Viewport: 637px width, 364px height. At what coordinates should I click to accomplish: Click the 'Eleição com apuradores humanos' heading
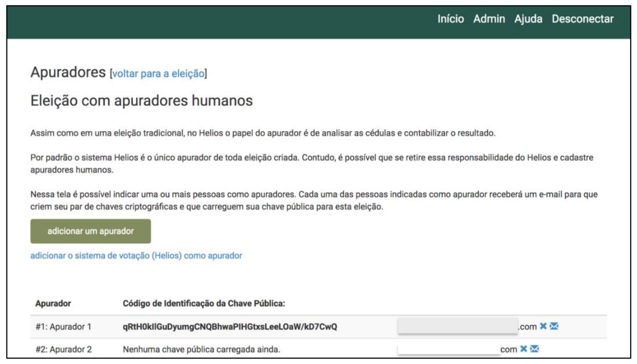click(142, 101)
